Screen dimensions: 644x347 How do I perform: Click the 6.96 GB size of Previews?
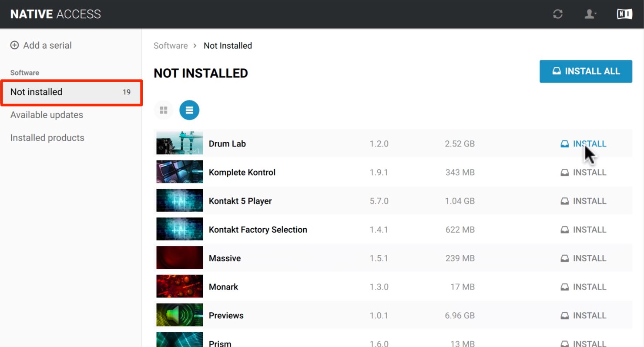[x=460, y=316]
